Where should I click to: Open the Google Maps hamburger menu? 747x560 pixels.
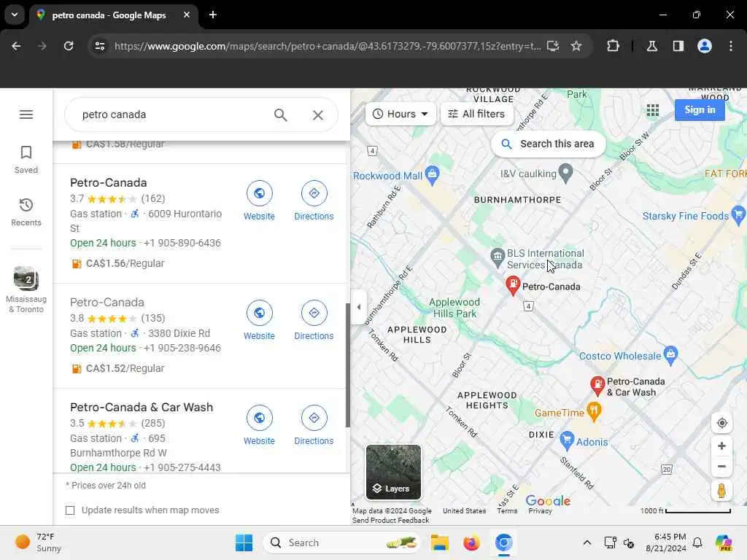[x=26, y=114]
